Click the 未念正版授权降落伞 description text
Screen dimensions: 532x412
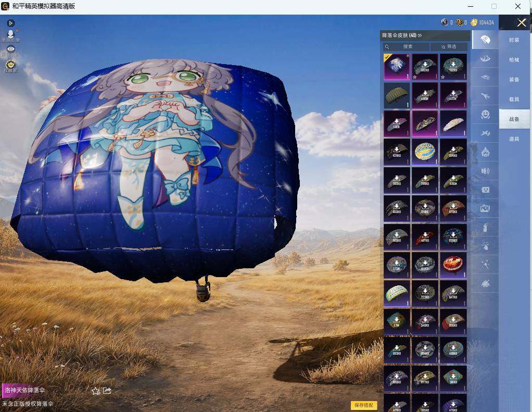coord(28,404)
